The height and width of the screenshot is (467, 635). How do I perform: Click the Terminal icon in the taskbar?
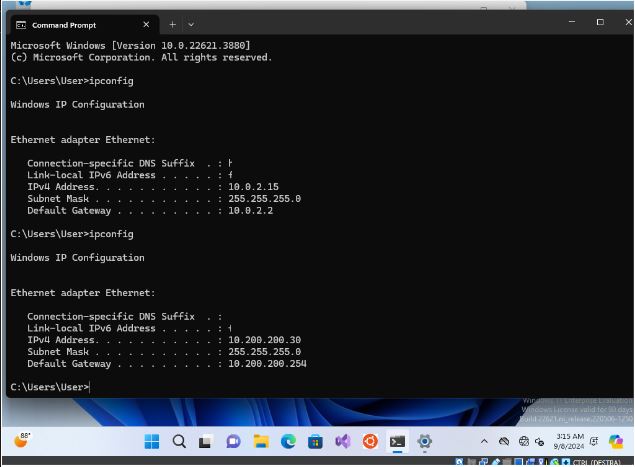point(397,441)
